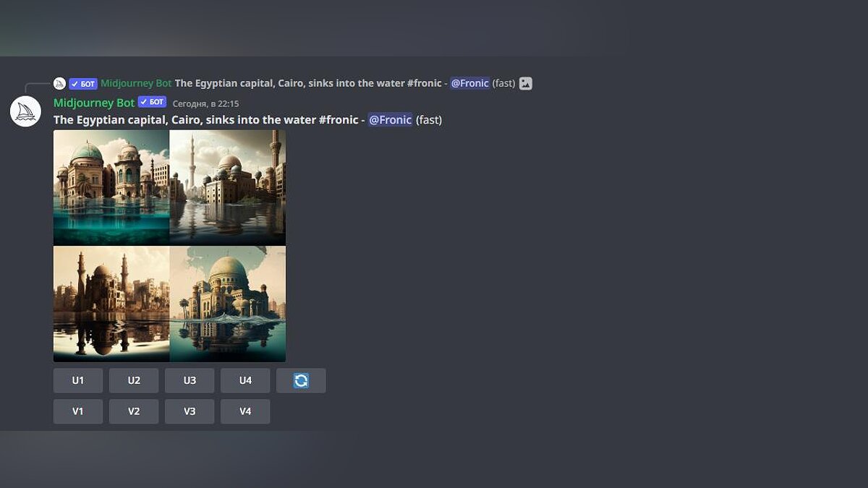Click the БОТ badge in the reply preview line
868x488 pixels.
[83, 83]
